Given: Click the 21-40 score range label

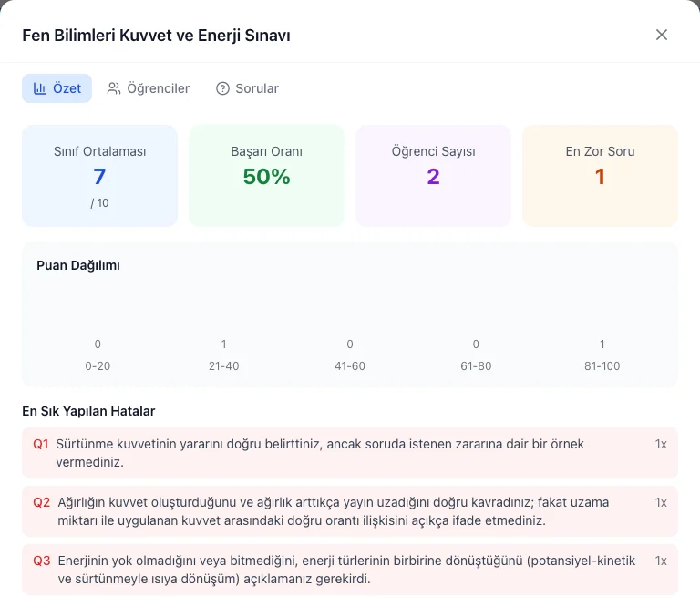Looking at the screenshot, I should point(223,366).
